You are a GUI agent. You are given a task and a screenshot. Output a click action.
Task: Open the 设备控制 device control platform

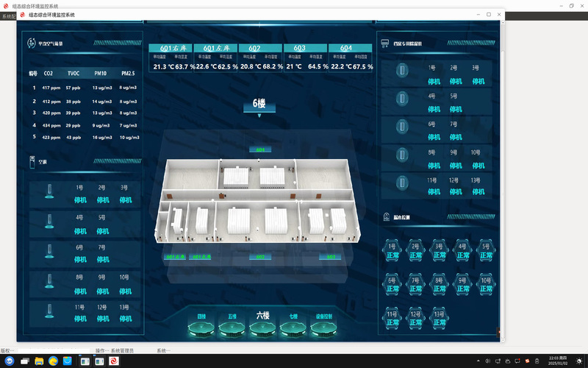(323, 325)
